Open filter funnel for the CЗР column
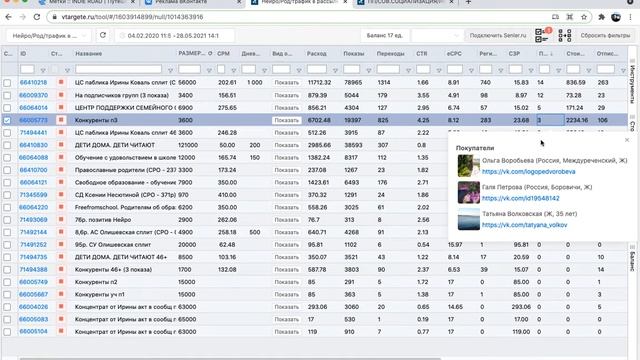 click(531, 70)
